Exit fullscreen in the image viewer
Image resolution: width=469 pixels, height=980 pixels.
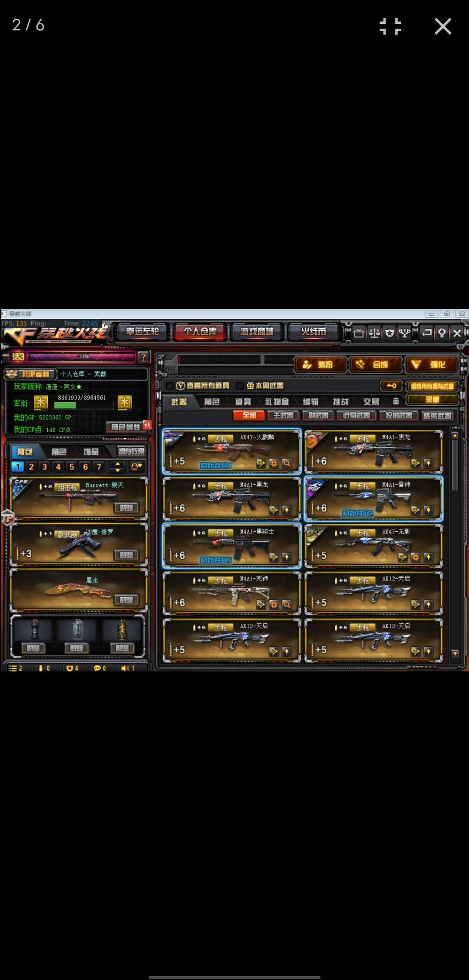[390, 26]
